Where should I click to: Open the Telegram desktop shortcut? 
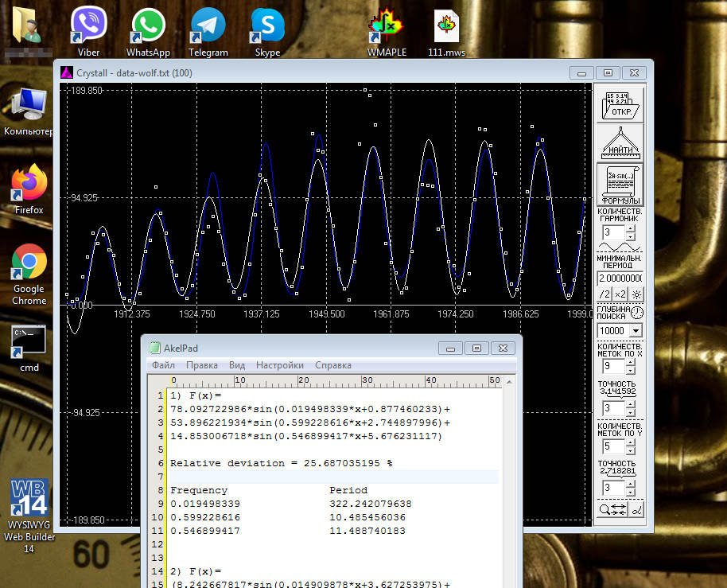(x=208, y=31)
